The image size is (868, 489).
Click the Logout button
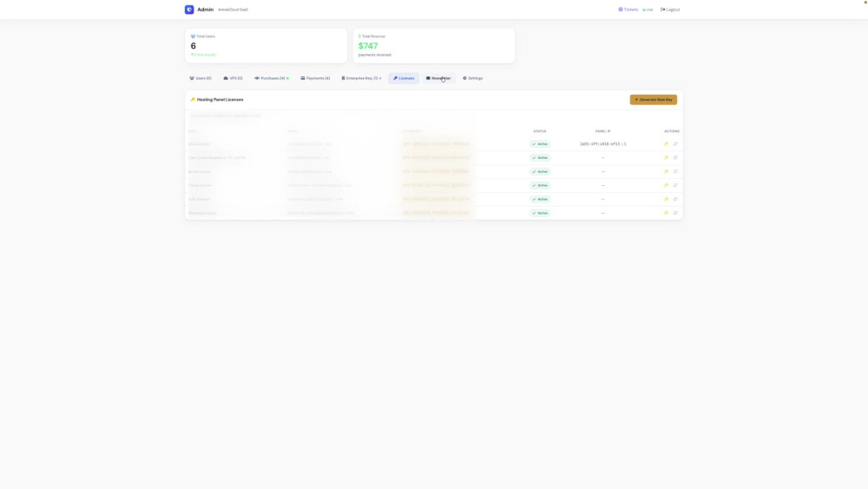670,10
